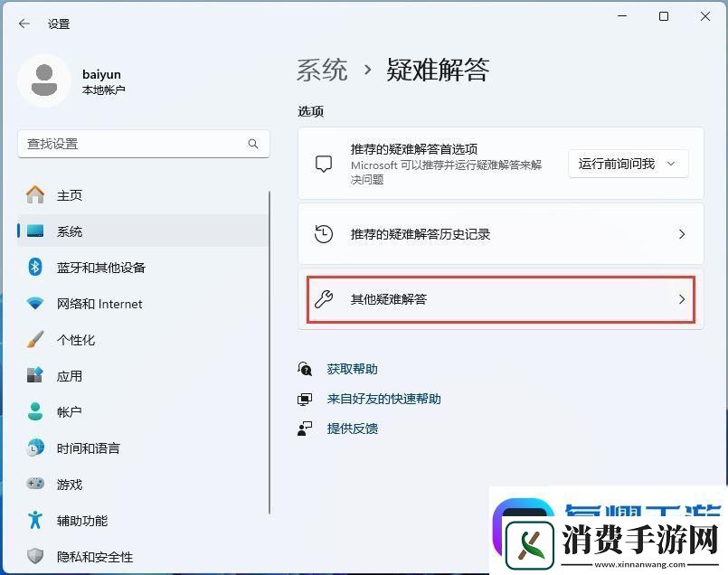Go to 时间和语言 settings
Viewport: 728px width, 575px height.
click(143, 448)
